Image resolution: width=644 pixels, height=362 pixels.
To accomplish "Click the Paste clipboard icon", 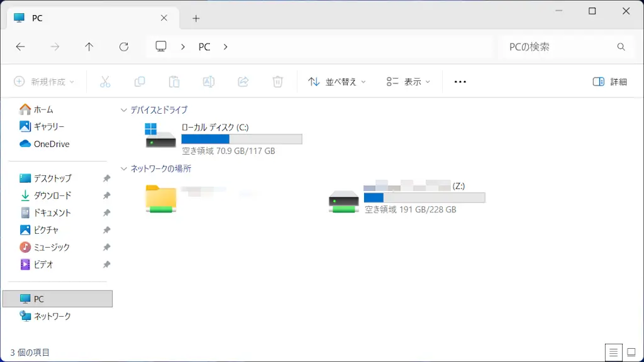I will (174, 82).
